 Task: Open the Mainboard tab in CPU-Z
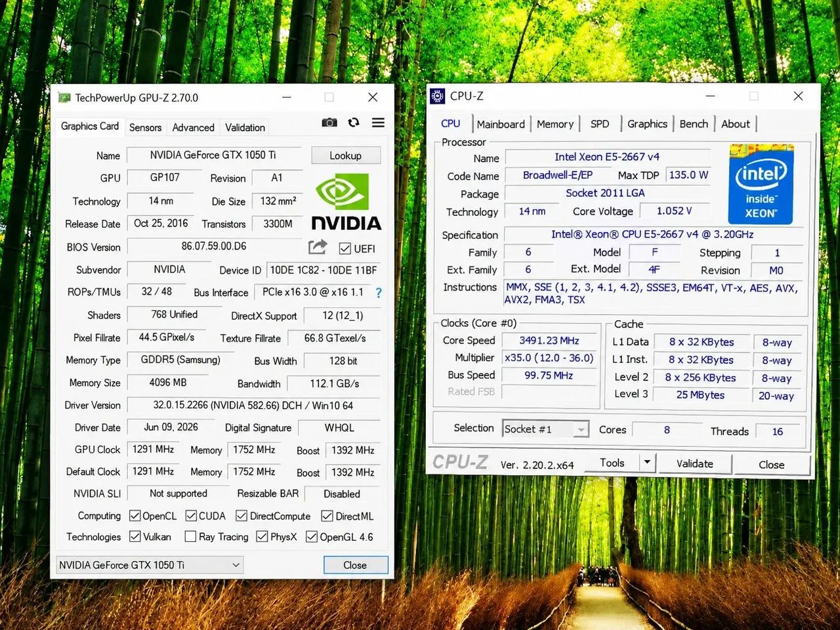[x=501, y=124]
